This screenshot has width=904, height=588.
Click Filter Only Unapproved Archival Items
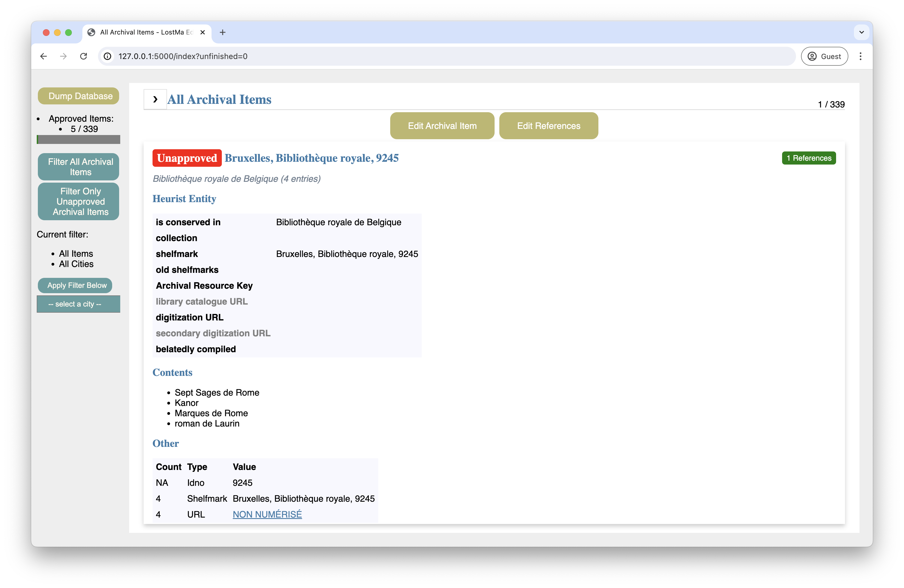coord(78,202)
